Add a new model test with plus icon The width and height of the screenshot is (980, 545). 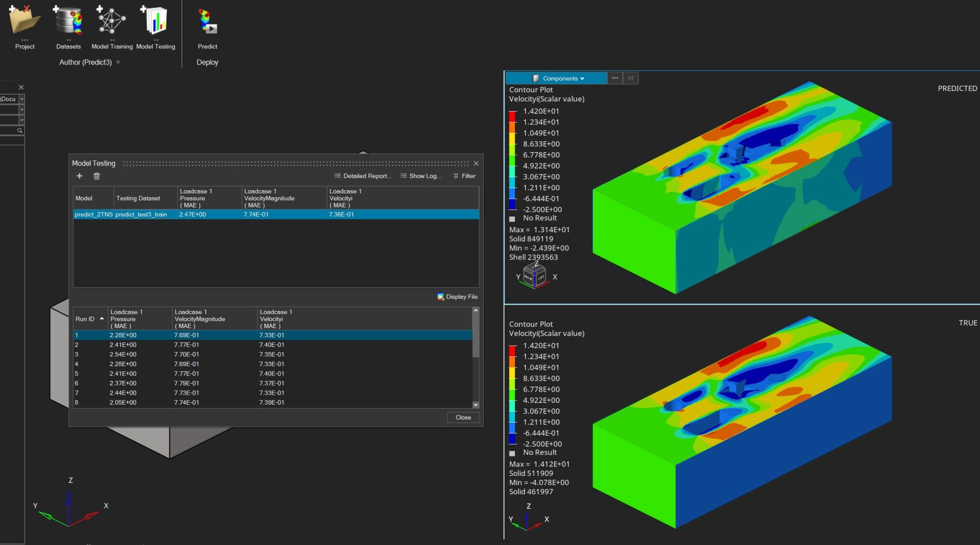79,176
